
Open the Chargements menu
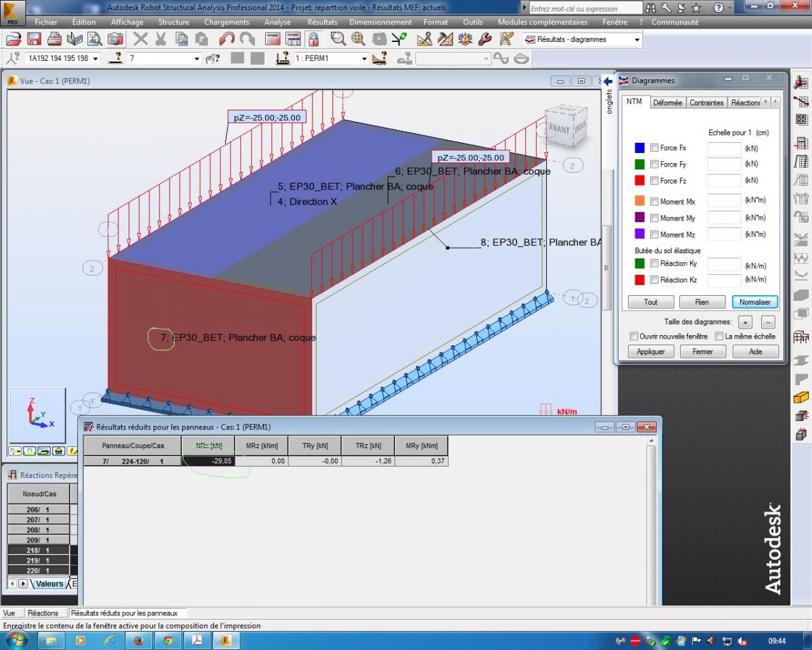coord(227,22)
